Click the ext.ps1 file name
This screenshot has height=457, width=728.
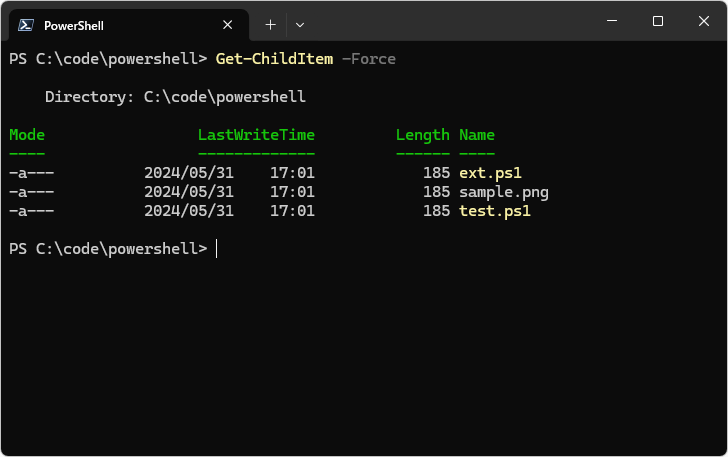click(490, 173)
